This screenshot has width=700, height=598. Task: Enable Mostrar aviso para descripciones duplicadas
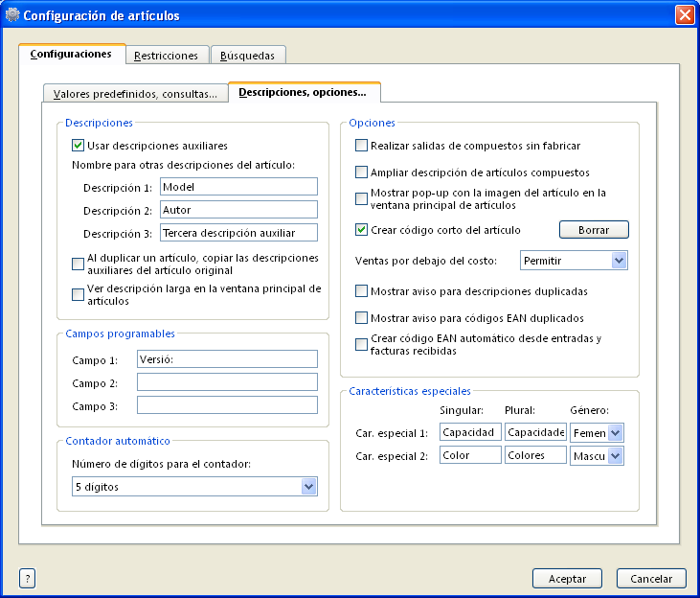click(x=361, y=290)
